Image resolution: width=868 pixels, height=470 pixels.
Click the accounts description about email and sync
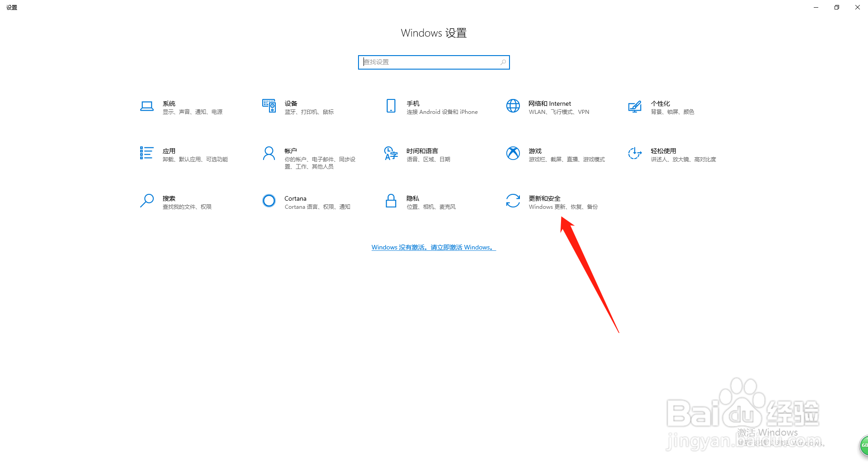[x=320, y=163]
